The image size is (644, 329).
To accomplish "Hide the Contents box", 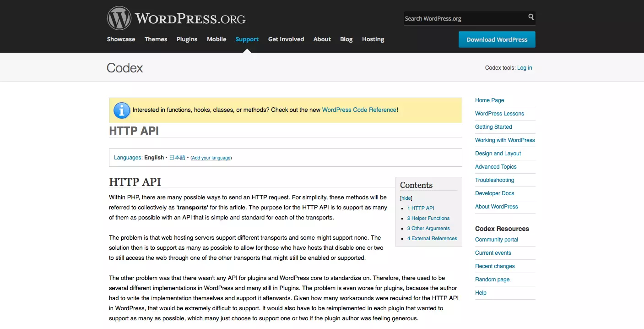I will coord(406,198).
